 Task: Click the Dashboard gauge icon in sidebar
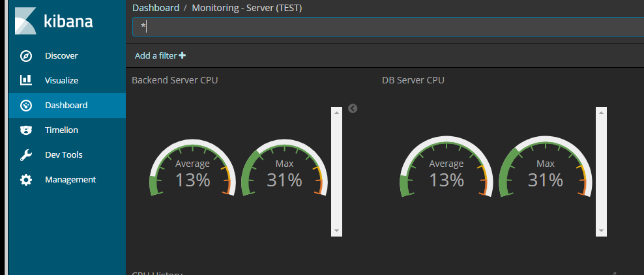click(x=26, y=106)
